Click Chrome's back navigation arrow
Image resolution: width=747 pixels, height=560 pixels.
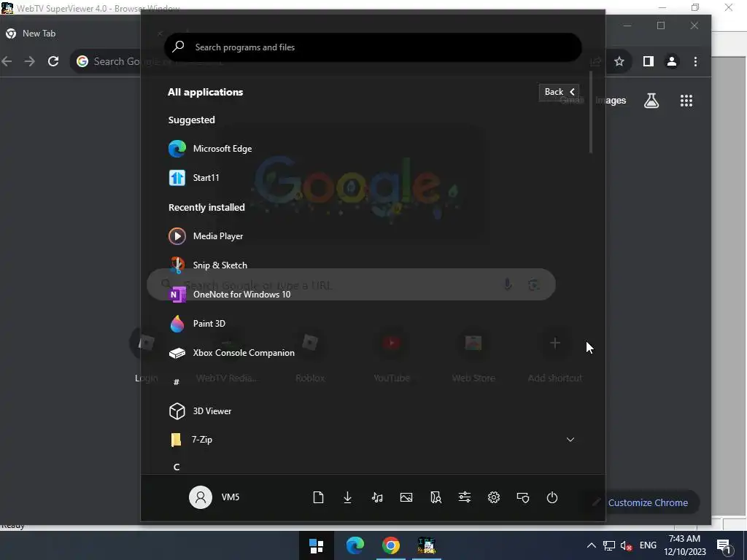click(7, 61)
